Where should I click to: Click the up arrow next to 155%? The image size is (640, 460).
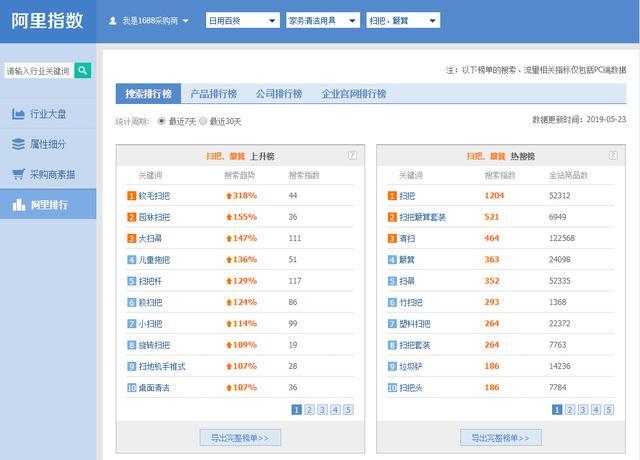click(229, 217)
